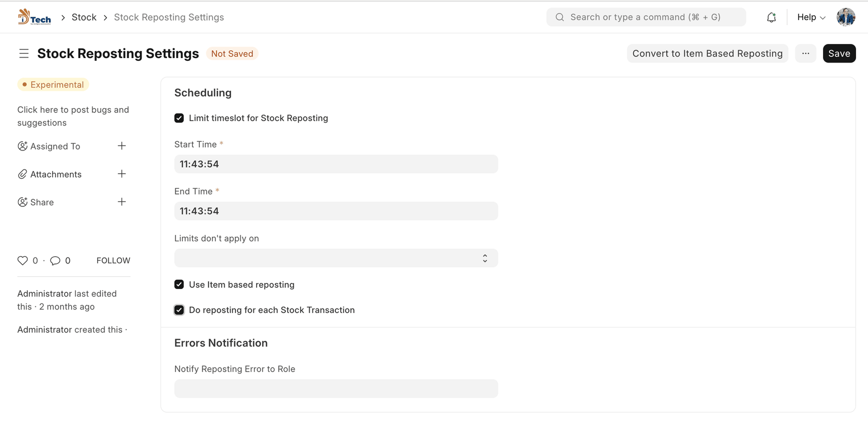868x422 pixels.
Task: Toggle Do reposting for each Stock Transaction
Action: pos(179,310)
